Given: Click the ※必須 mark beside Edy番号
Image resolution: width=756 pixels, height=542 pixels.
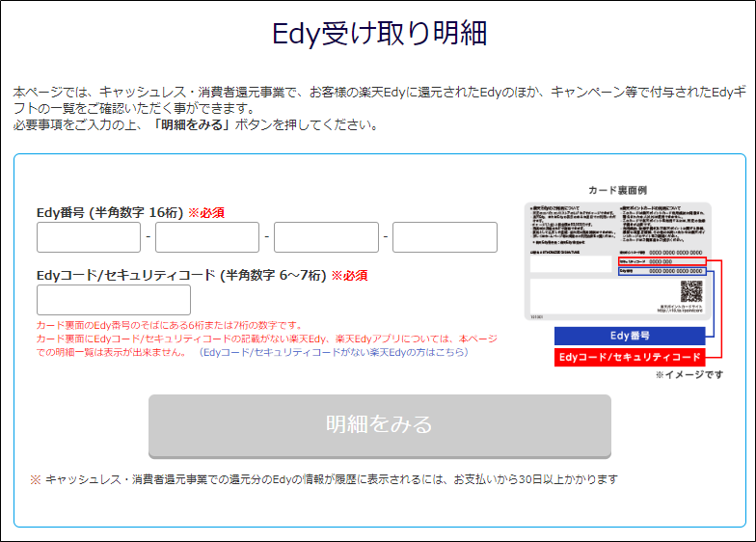Looking at the screenshot, I should point(206,212).
